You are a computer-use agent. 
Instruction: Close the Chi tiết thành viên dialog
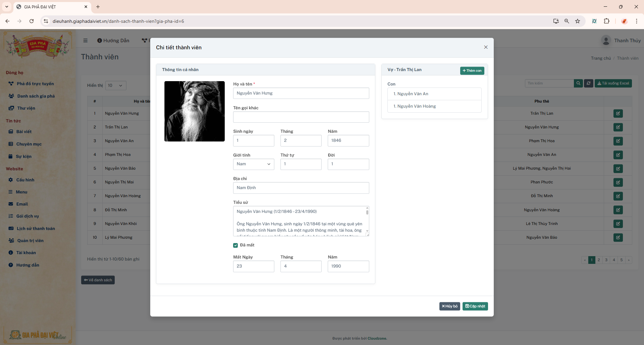[486, 47]
